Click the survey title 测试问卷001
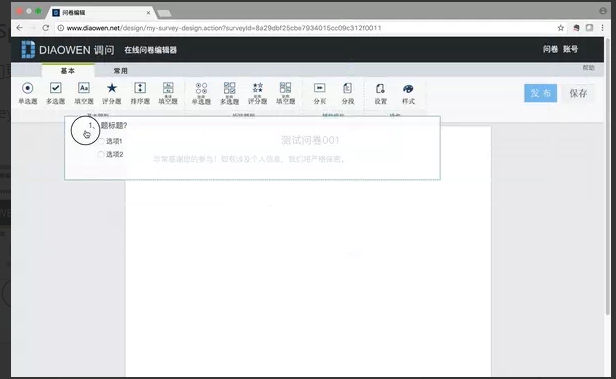This screenshot has height=379, width=616. (x=310, y=140)
